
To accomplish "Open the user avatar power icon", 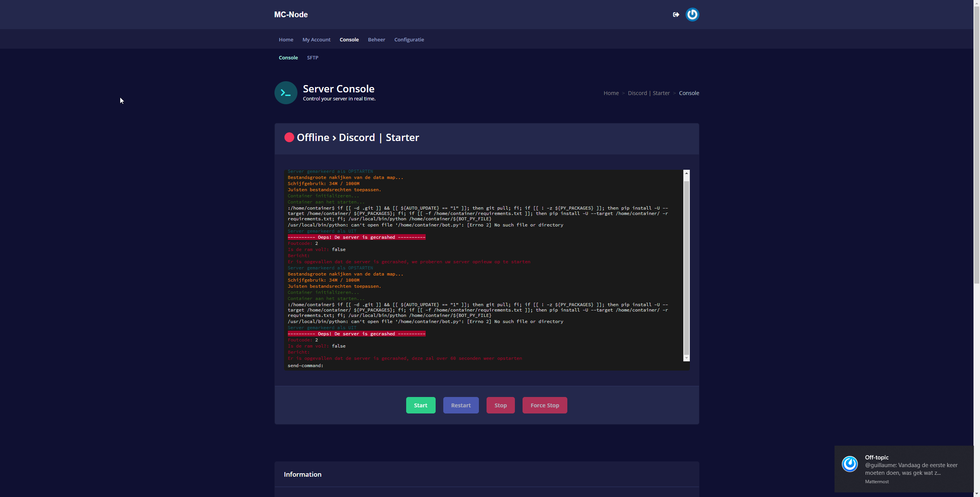I will (692, 15).
